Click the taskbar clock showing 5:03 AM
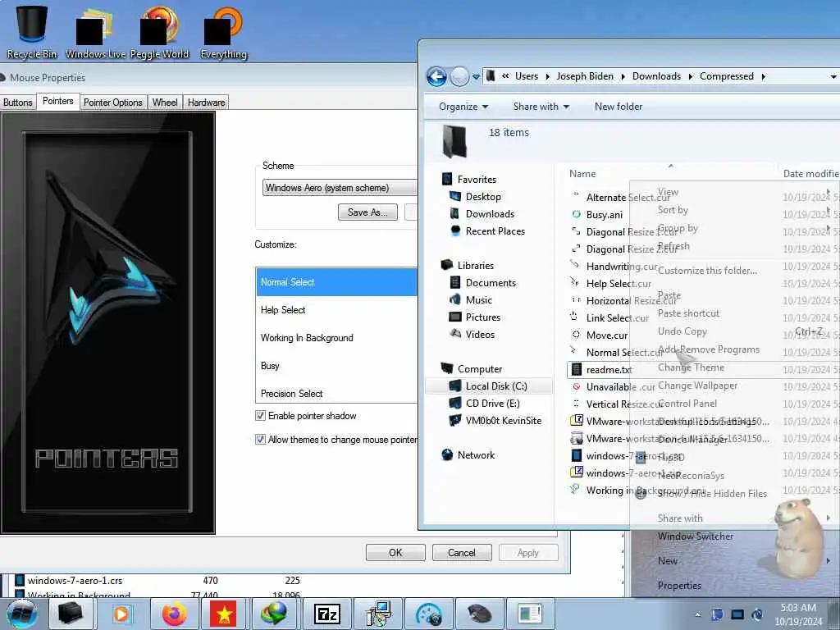 (x=798, y=614)
